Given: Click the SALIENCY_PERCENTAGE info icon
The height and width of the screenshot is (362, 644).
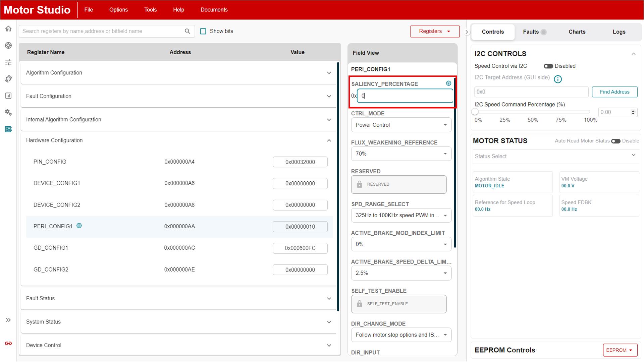Looking at the screenshot, I should [x=448, y=83].
